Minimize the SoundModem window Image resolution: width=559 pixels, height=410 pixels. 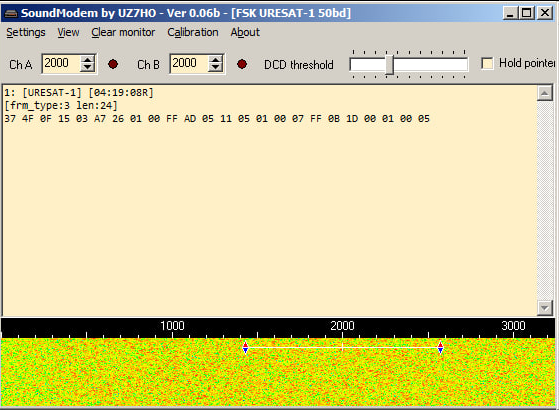click(511, 13)
